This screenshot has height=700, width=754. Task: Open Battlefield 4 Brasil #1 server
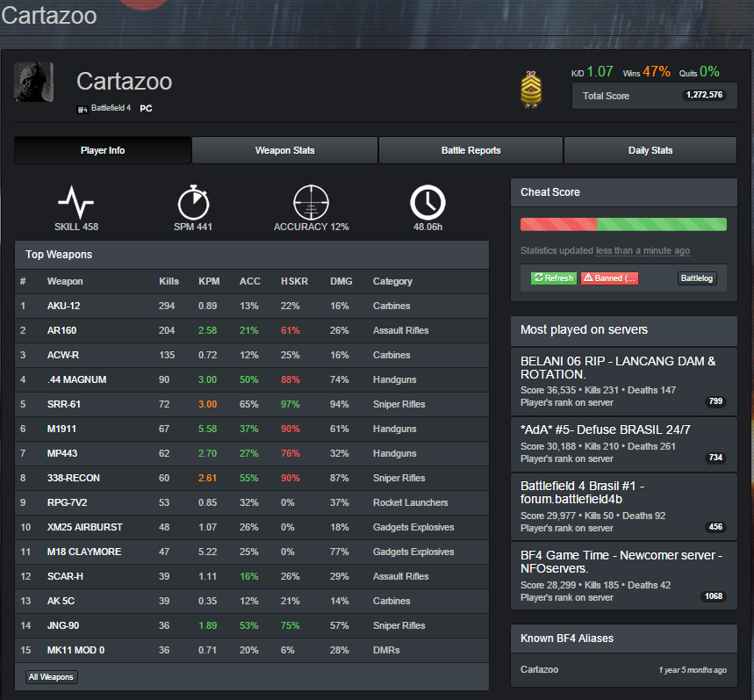pyautogui.click(x=624, y=507)
